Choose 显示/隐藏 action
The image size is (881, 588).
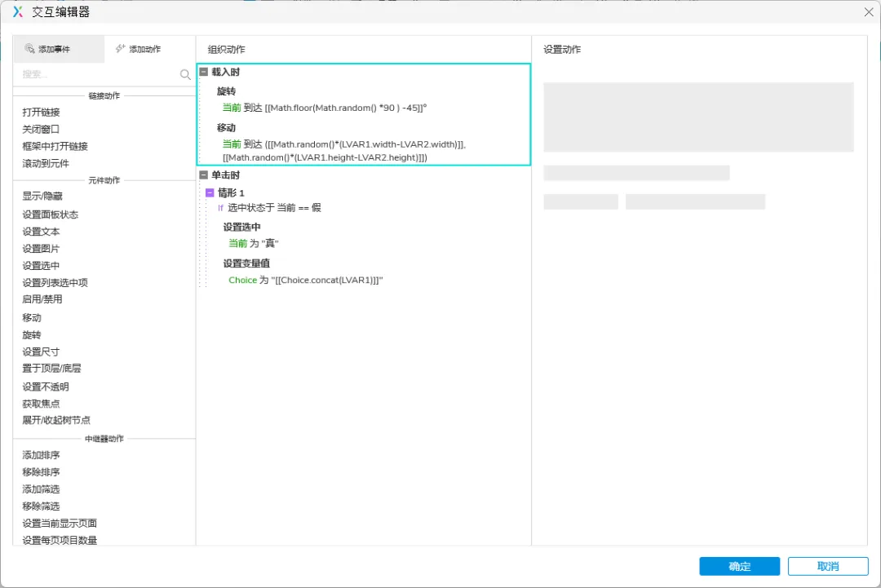[42, 196]
